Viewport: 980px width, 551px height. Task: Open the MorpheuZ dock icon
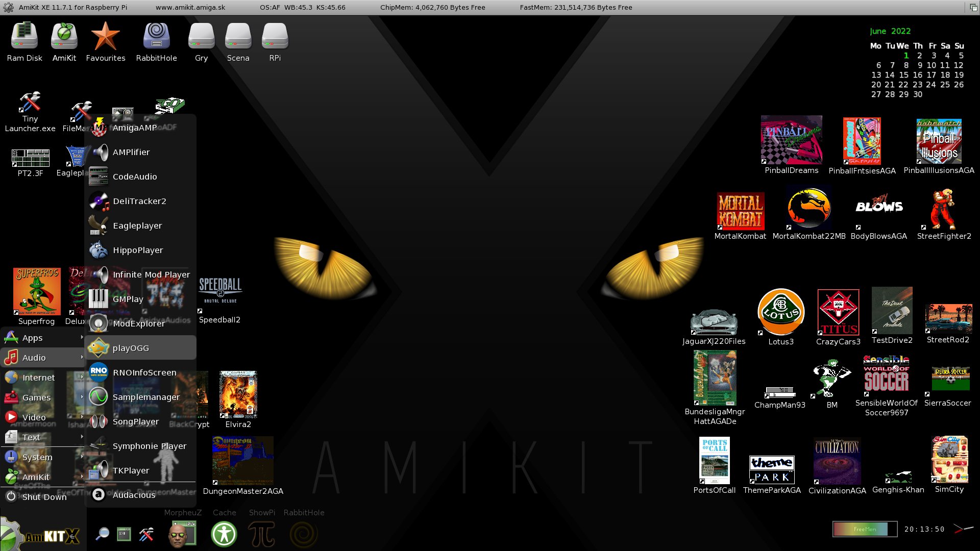coord(182,534)
